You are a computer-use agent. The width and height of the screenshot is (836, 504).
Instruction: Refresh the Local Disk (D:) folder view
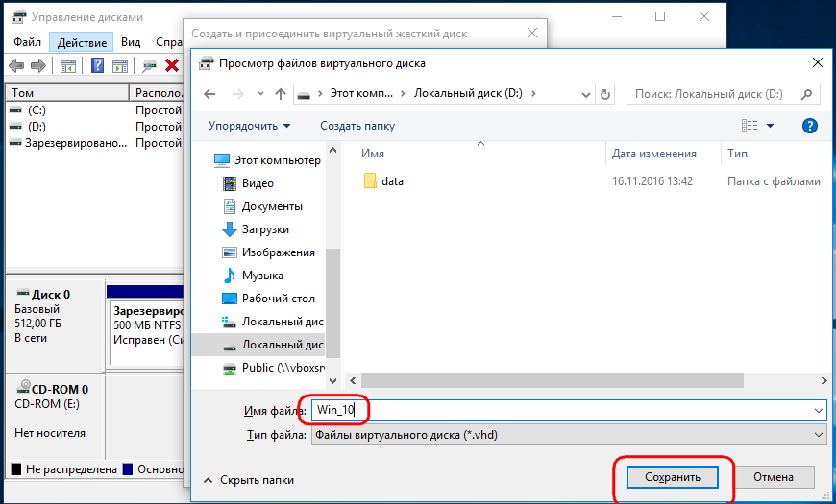coord(605,94)
